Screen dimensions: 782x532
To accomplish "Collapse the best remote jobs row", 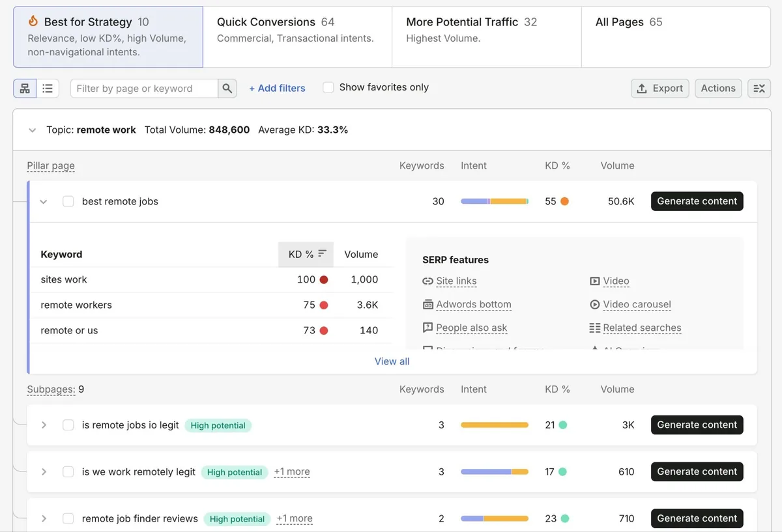I will [x=44, y=202].
